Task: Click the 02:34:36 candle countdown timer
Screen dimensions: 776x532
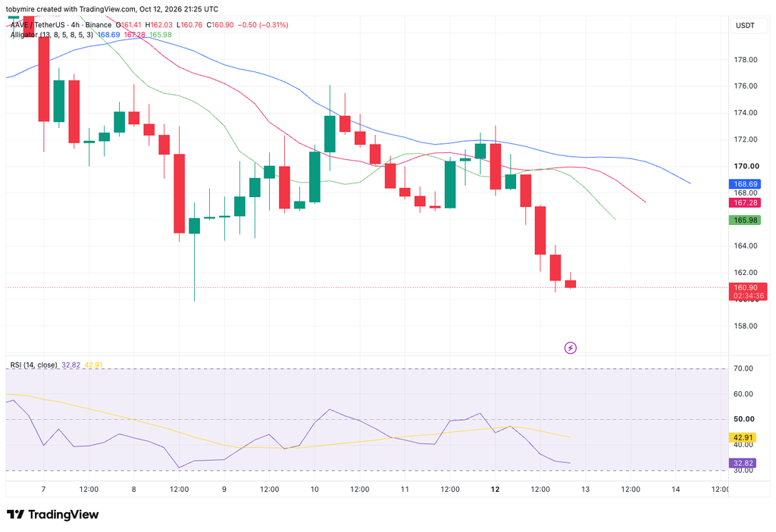Action: click(x=748, y=296)
